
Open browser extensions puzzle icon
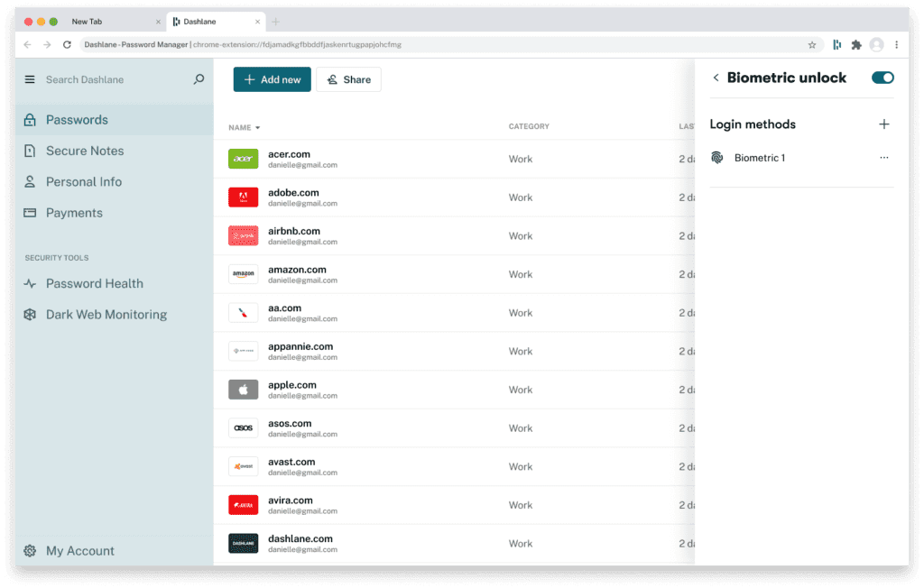tap(856, 45)
